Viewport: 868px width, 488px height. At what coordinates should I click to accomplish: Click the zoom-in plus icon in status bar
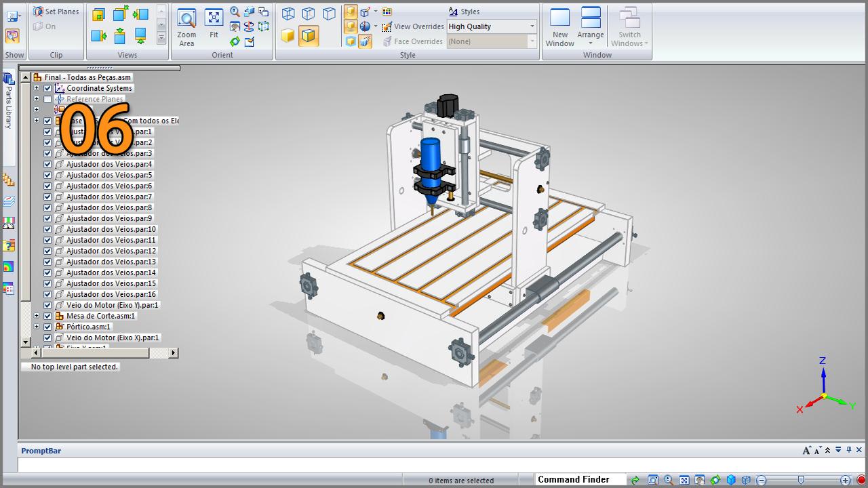point(845,481)
